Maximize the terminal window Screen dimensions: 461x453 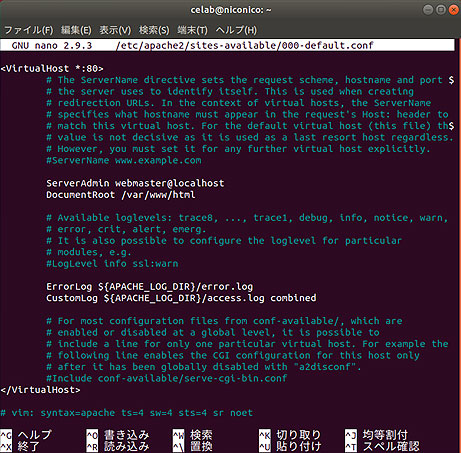tap(441, 10)
